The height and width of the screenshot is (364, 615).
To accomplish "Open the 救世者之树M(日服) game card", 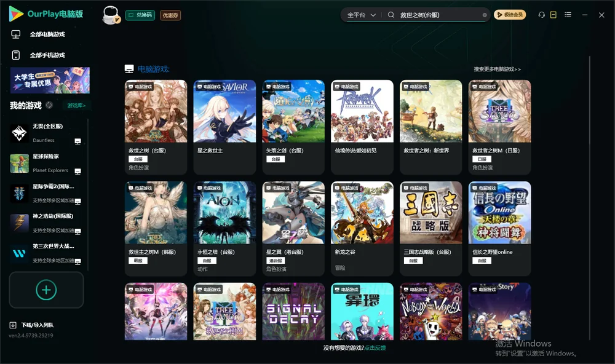I will (499, 127).
